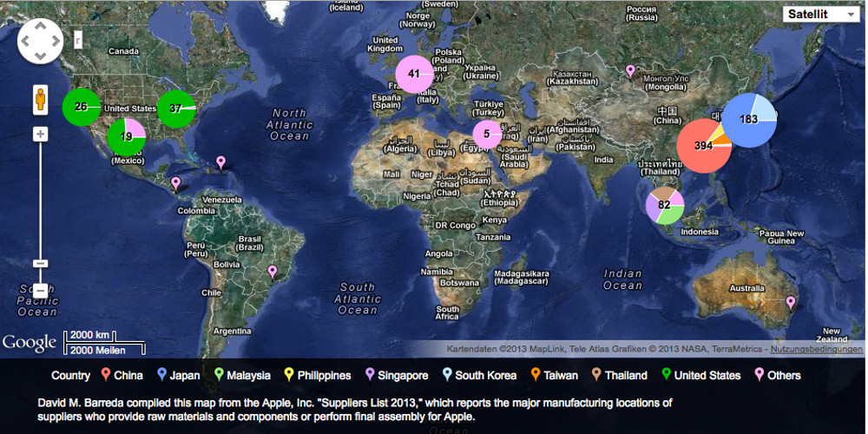Click the Google logo
This screenshot has width=868, height=434.
pyautogui.click(x=30, y=343)
